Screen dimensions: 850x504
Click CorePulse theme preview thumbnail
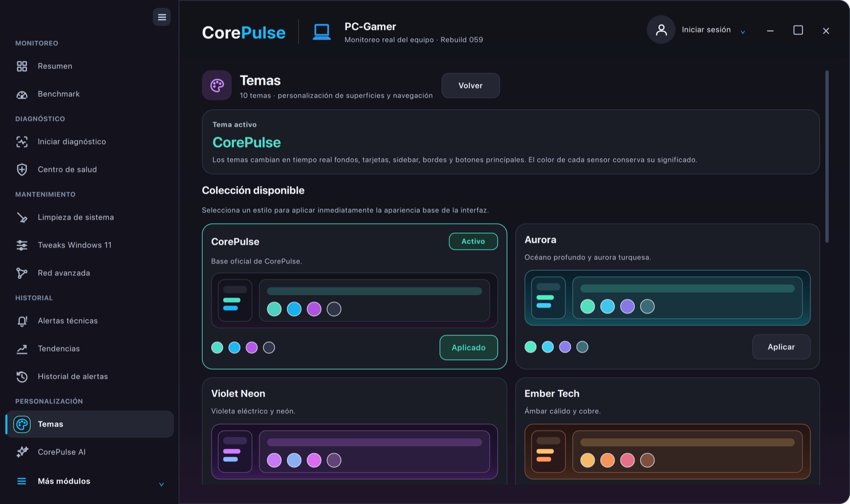[354, 300]
